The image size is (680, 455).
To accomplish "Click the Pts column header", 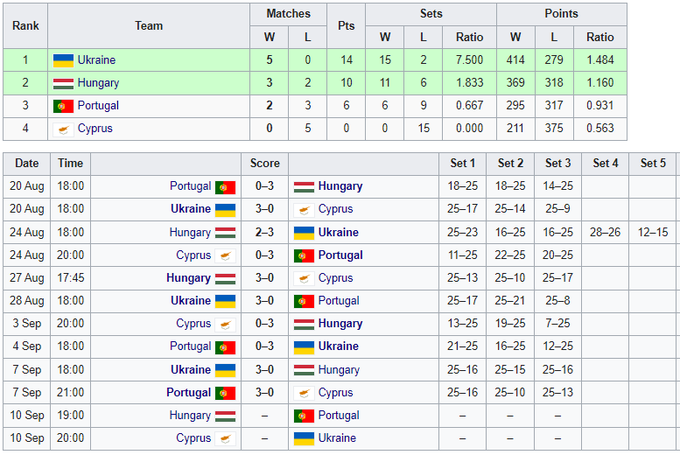I will 347,26.
